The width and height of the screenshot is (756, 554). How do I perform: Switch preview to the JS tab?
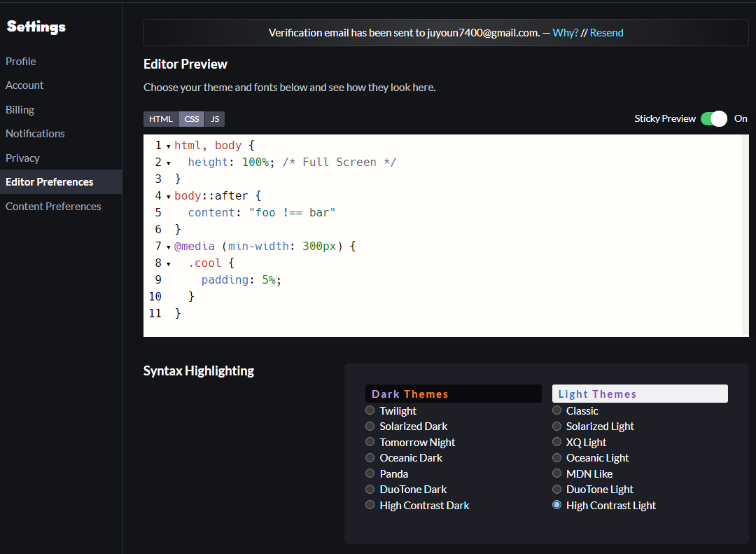pyautogui.click(x=215, y=119)
